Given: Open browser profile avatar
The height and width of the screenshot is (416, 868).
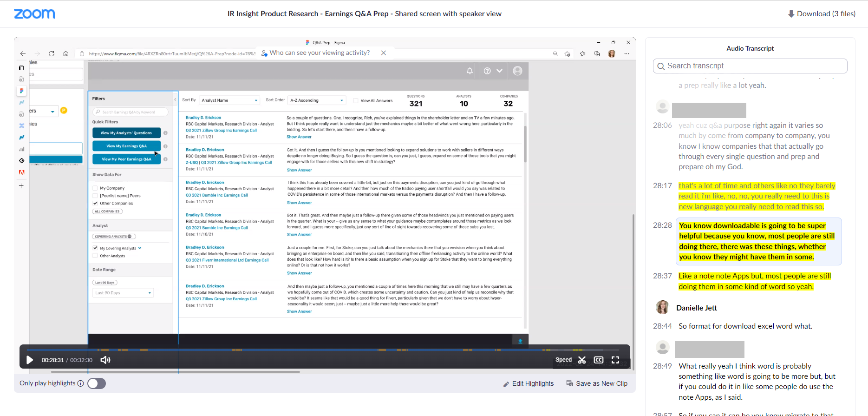Looking at the screenshot, I should coord(612,53).
